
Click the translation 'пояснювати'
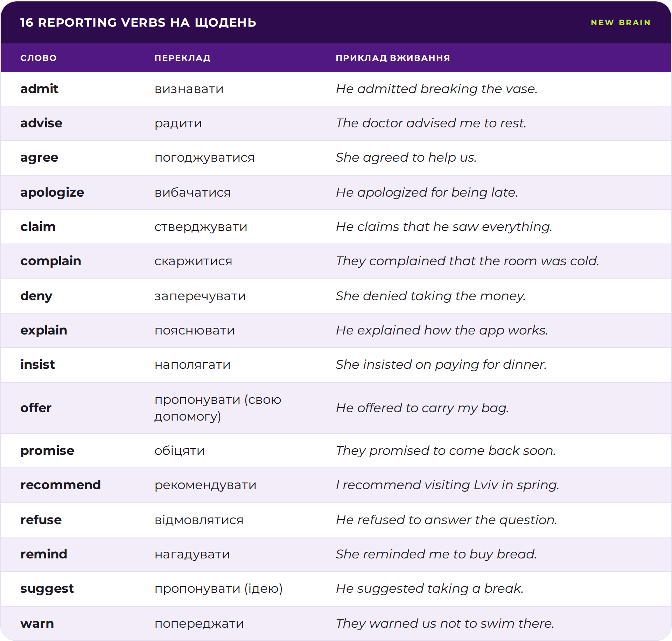coord(195,331)
